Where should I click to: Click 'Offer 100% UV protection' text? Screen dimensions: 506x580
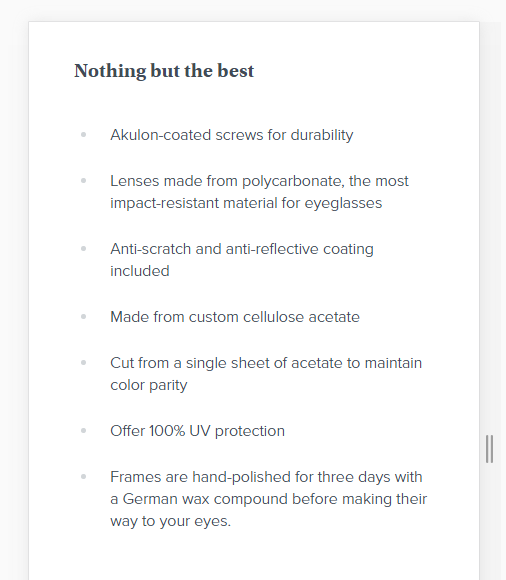pyautogui.click(x=198, y=431)
